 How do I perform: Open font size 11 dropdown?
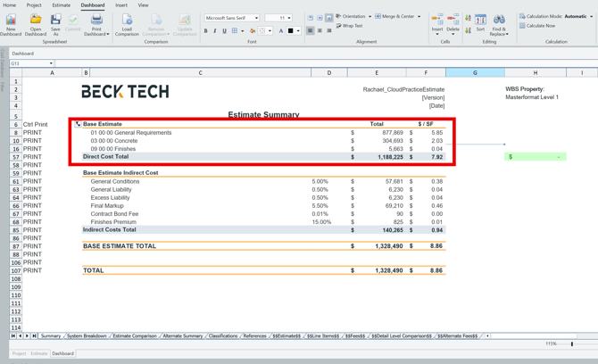pos(289,18)
